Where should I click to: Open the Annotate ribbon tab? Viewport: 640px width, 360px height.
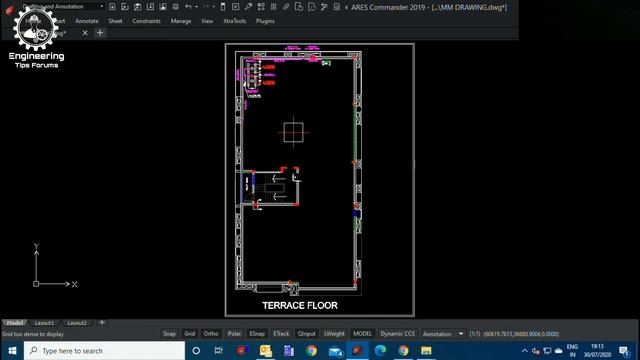pyautogui.click(x=87, y=21)
